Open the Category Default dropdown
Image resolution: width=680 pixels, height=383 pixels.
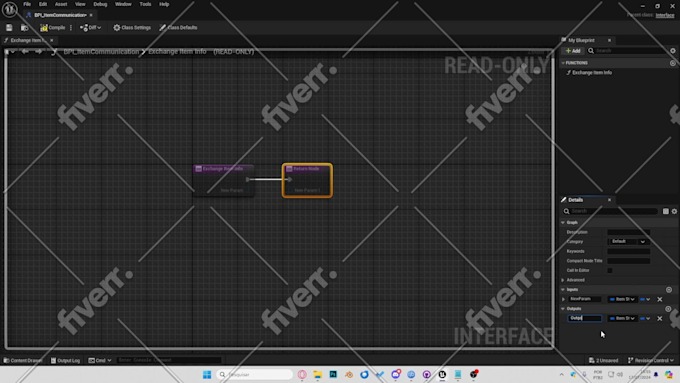pyautogui.click(x=628, y=242)
